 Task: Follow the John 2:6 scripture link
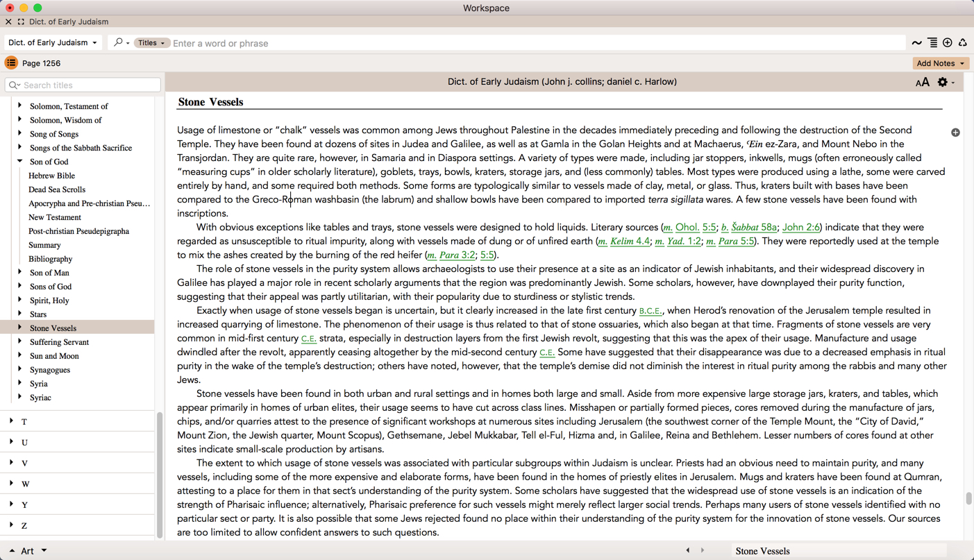click(800, 227)
